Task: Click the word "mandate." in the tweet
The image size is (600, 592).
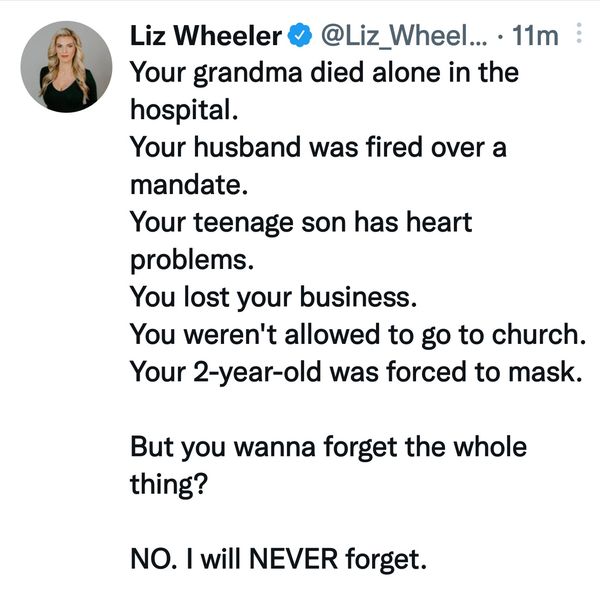Action: click(189, 185)
